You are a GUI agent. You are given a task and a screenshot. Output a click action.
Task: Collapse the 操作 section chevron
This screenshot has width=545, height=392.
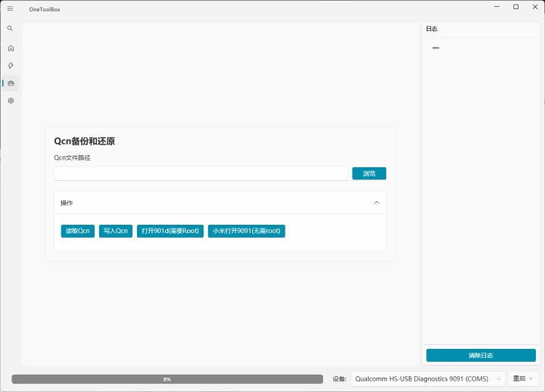coord(376,203)
